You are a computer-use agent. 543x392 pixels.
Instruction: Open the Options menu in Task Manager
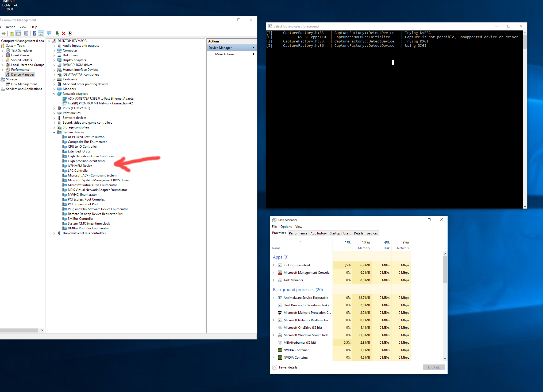pos(286,227)
